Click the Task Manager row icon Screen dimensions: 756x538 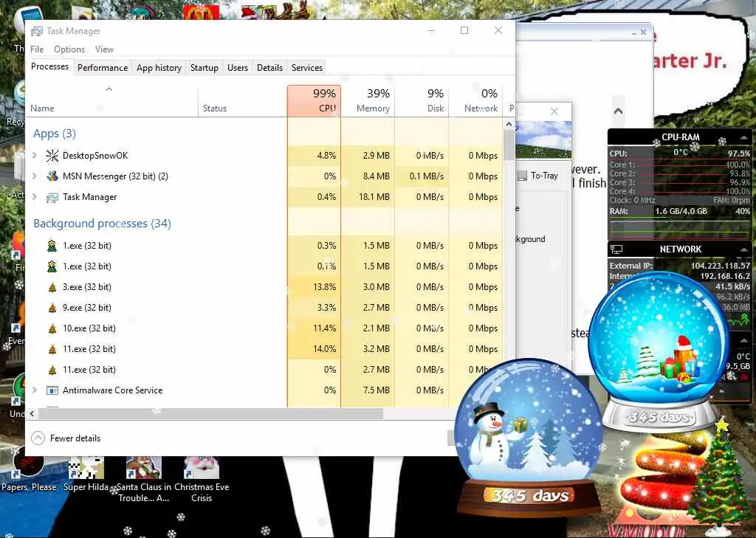click(52, 197)
